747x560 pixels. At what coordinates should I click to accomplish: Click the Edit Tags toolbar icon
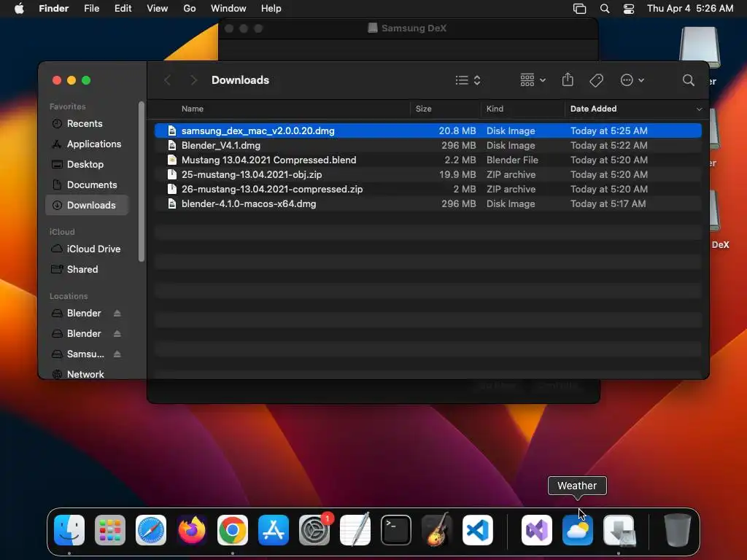(x=596, y=80)
